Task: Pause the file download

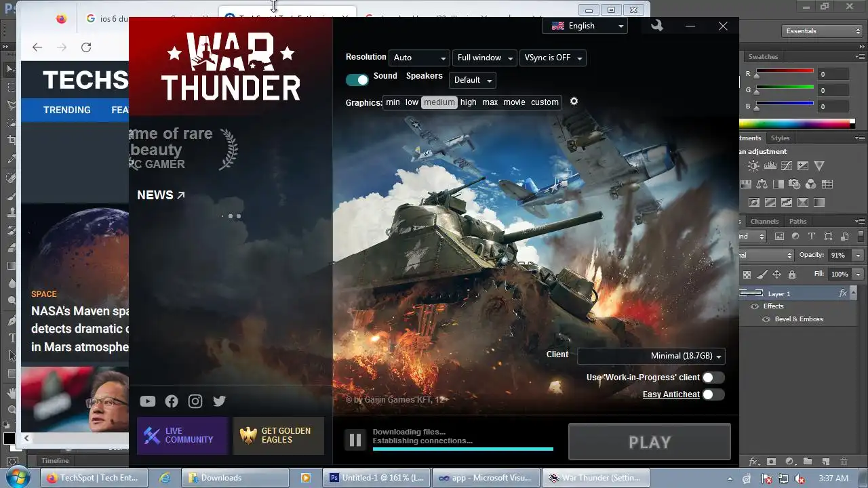Action: pos(355,440)
